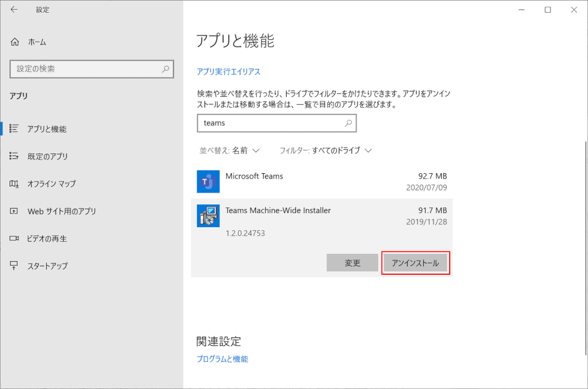The image size is (588, 389).
Task: Open the アプリと機能 sidebar item
Action: pyautogui.click(x=92, y=129)
